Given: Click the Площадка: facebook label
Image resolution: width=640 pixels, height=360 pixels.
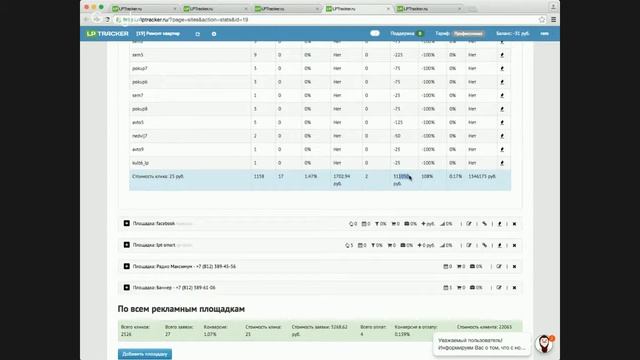Looking at the screenshot, I should (x=153, y=224).
